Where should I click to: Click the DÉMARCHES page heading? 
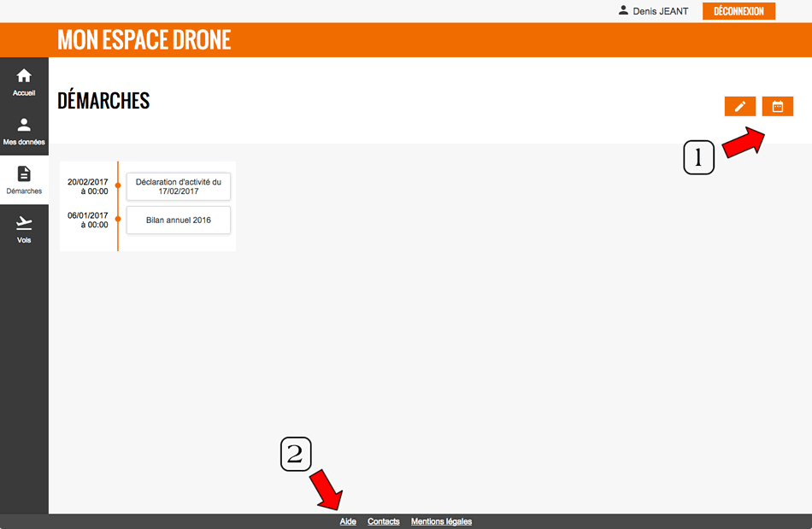click(103, 101)
